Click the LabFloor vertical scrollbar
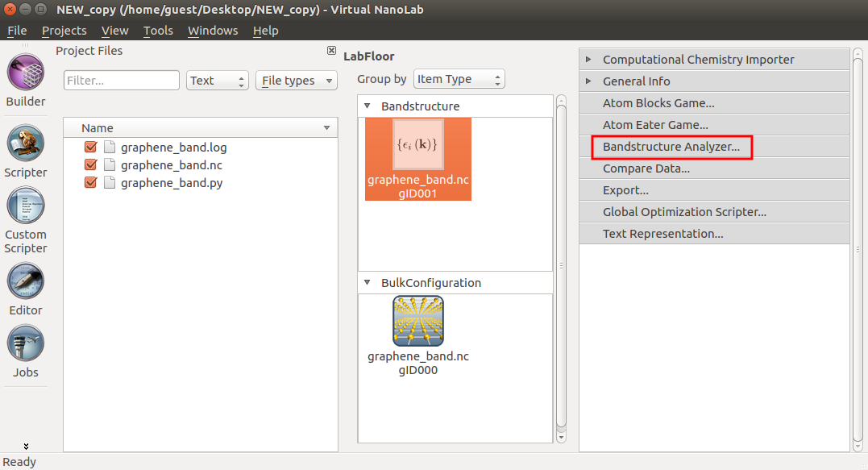868x470 pixels. click(x=561, y=266)
